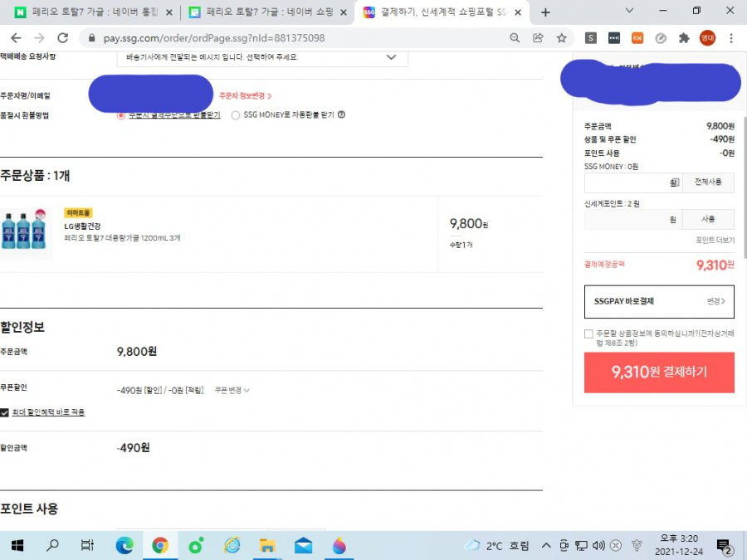Image resolution: width=747 pixels, height=560 pixels.
Task: Click the weather 2°C 흐림 widget
Action: (x=497, y=546)
